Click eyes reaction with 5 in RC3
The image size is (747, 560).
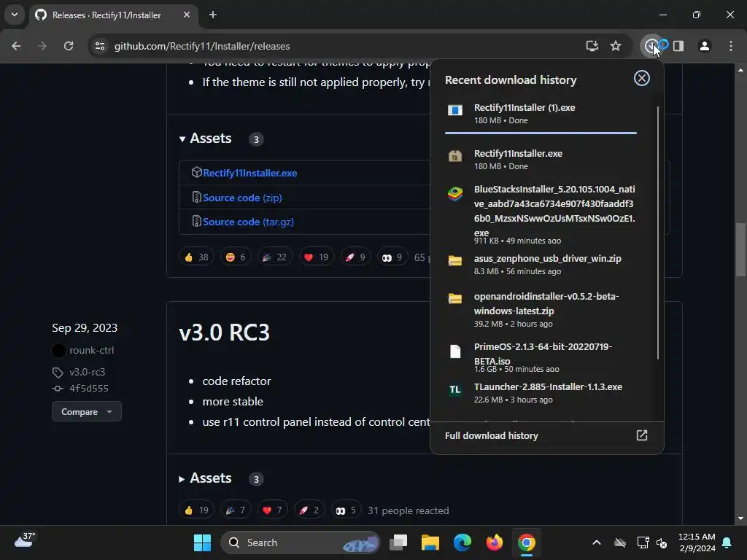point(347,510)
